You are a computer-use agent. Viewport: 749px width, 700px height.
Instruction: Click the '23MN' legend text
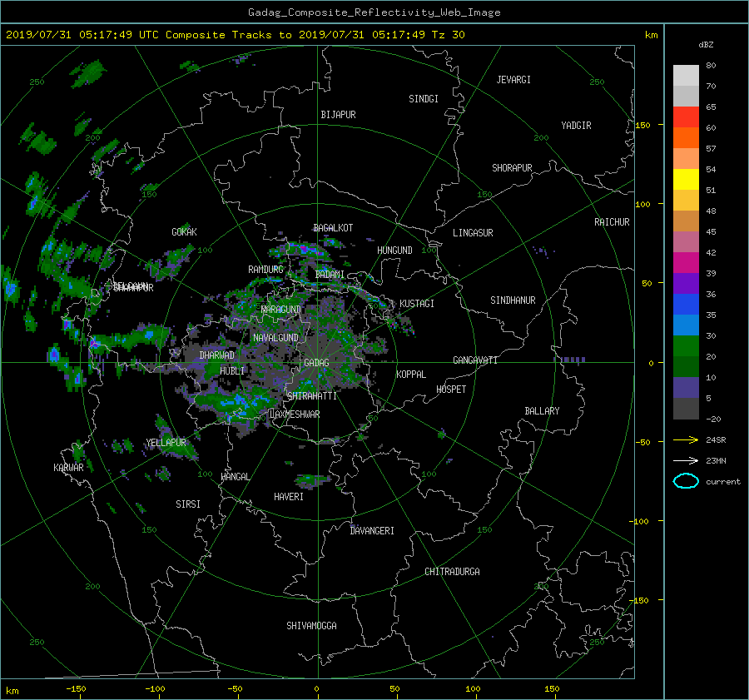716,460
